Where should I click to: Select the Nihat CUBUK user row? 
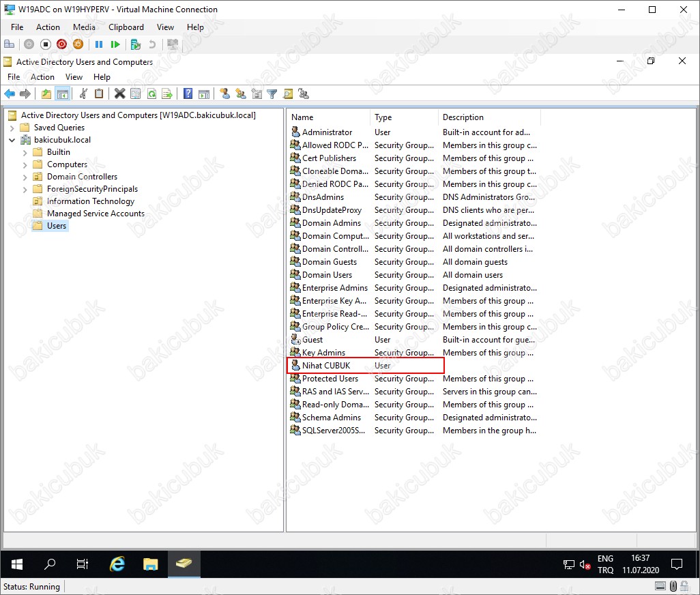(x=365, y=366)
